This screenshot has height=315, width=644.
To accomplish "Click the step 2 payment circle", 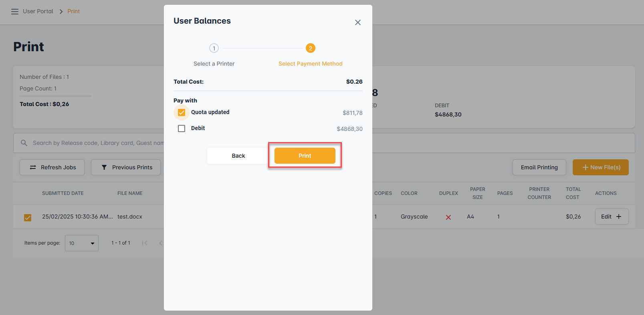I will (x=310, y=48).
